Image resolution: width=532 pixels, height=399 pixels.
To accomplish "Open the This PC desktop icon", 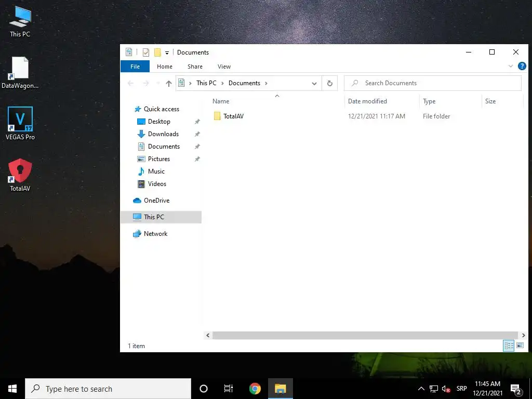I will coord(20,21).
